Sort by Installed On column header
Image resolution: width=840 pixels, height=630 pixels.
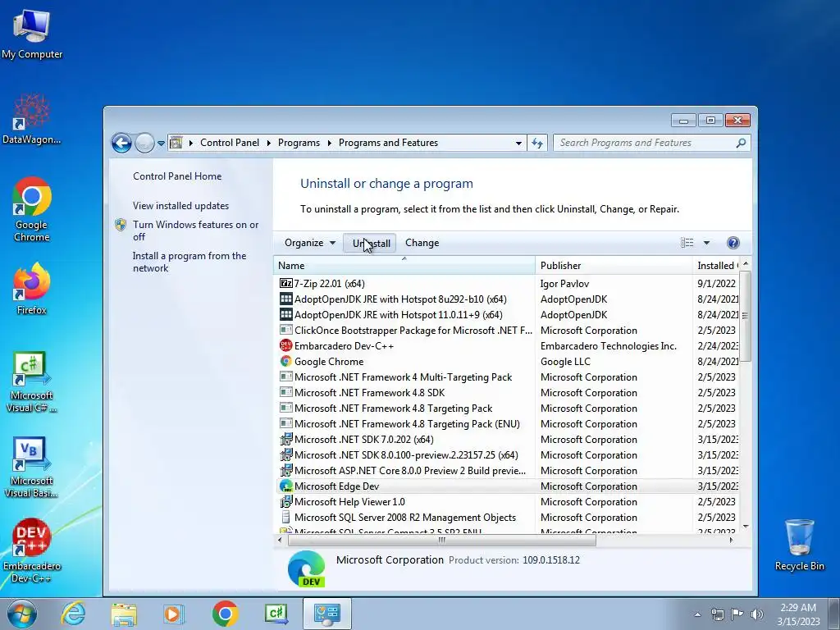point(716,265)
